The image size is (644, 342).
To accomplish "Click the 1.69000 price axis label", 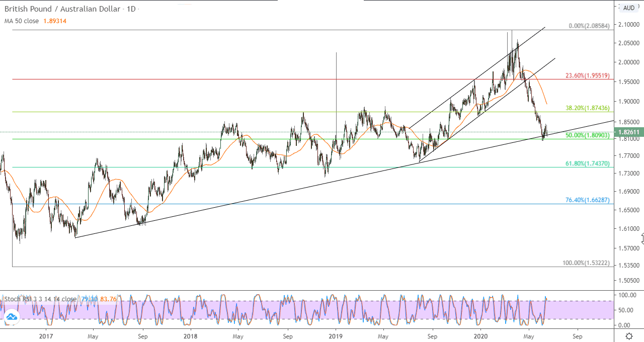I will (x=629, y=192).
